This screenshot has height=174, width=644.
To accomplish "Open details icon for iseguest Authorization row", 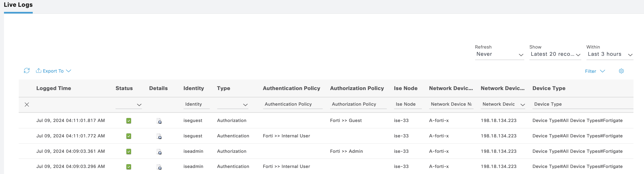I will pos(159,121).
